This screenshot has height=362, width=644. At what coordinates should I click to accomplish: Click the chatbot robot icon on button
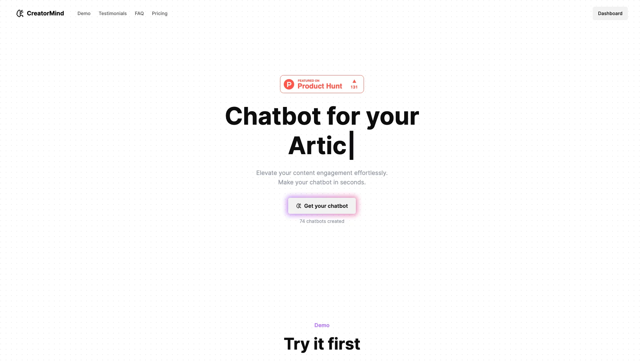pos(299,205)
